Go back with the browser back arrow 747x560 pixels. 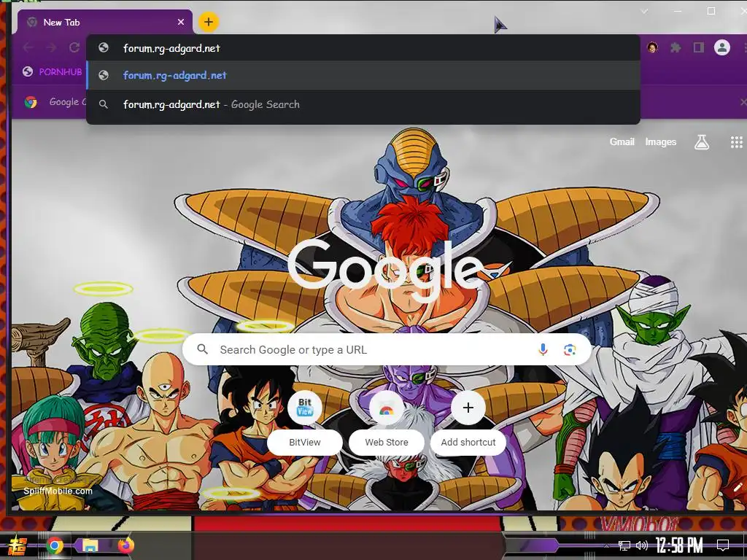coord(28,47)
